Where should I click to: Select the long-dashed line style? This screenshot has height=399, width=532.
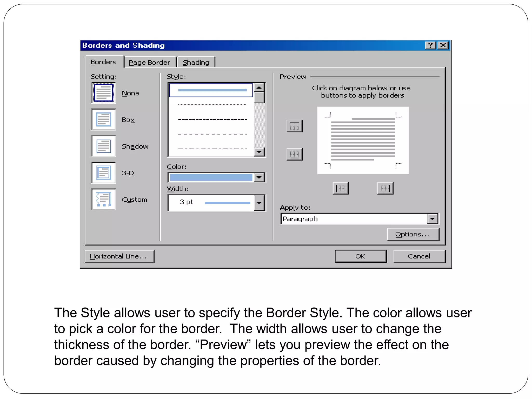point(212,134)
